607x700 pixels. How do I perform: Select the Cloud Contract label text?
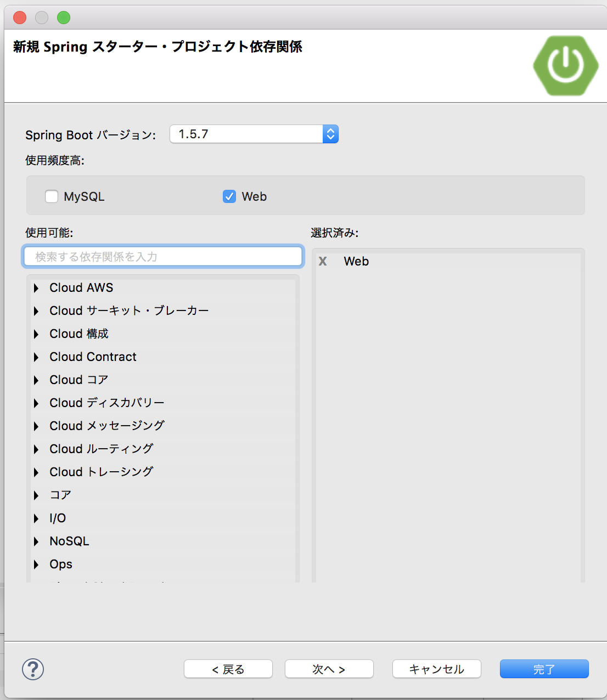[93, 357]
